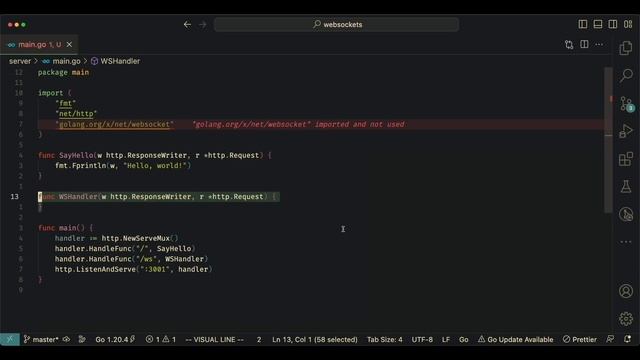640x360 pixels.
Task: Publish changes with the cloud sync icon
Action: coord(67,340)
